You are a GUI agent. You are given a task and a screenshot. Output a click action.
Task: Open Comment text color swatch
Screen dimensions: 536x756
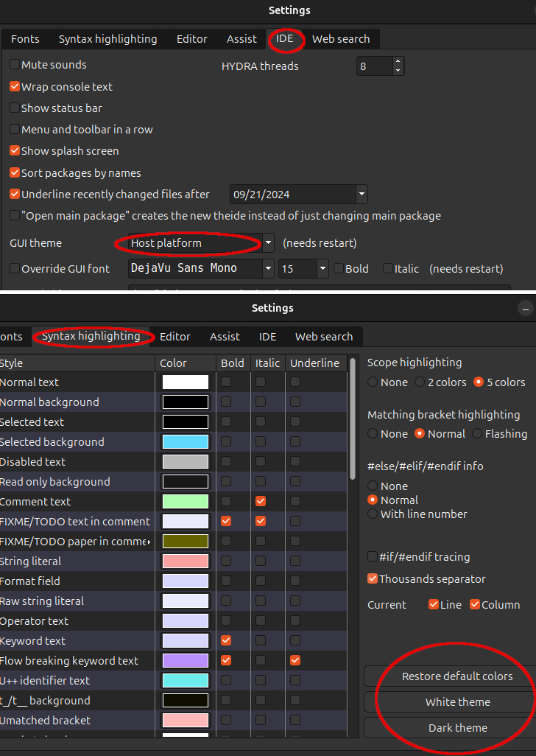click(x=186, y=502)
